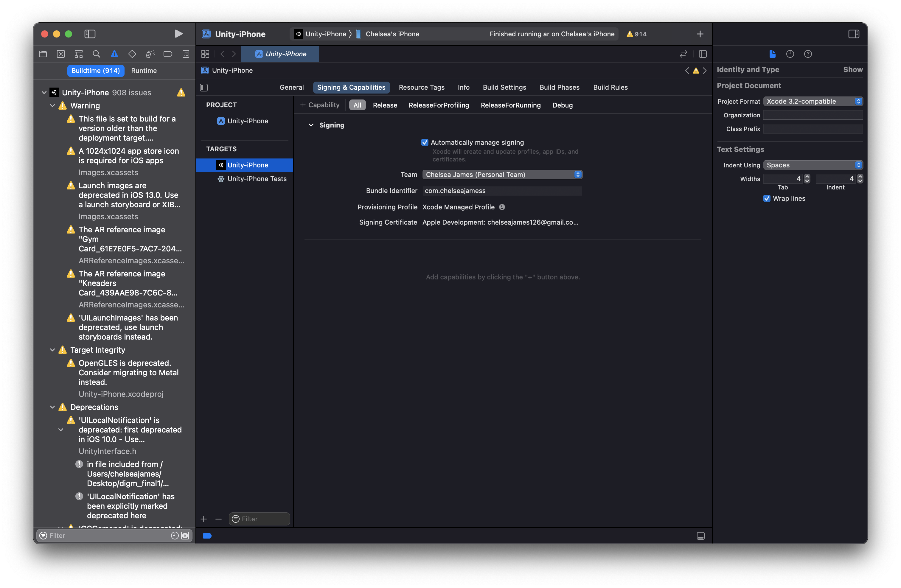
Task: Select the Debug configuration filter
Action: (x=562, y=105)
